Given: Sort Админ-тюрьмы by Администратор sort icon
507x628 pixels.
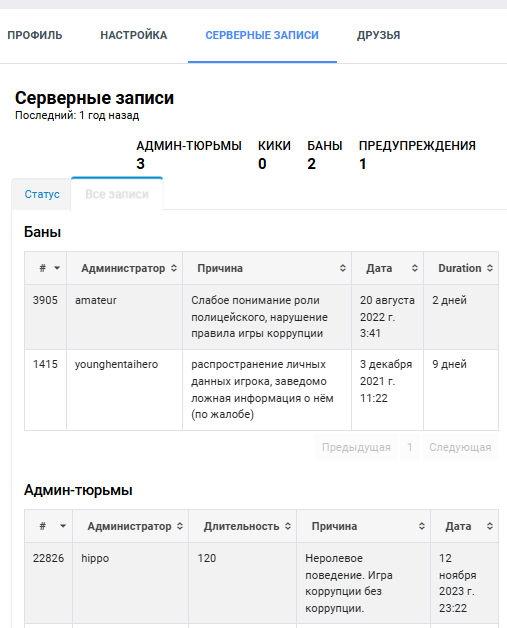Looking at the screenshot, I should coord(180,526).
